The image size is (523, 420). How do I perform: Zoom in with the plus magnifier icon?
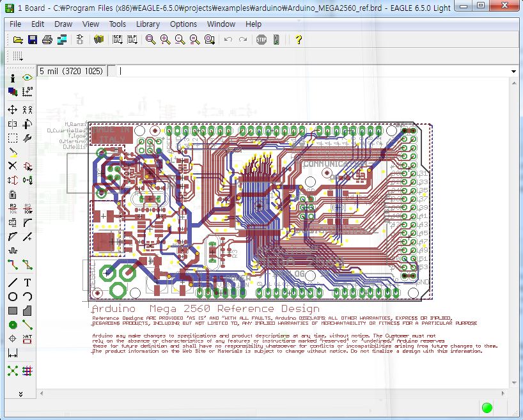tap(166, 40)
